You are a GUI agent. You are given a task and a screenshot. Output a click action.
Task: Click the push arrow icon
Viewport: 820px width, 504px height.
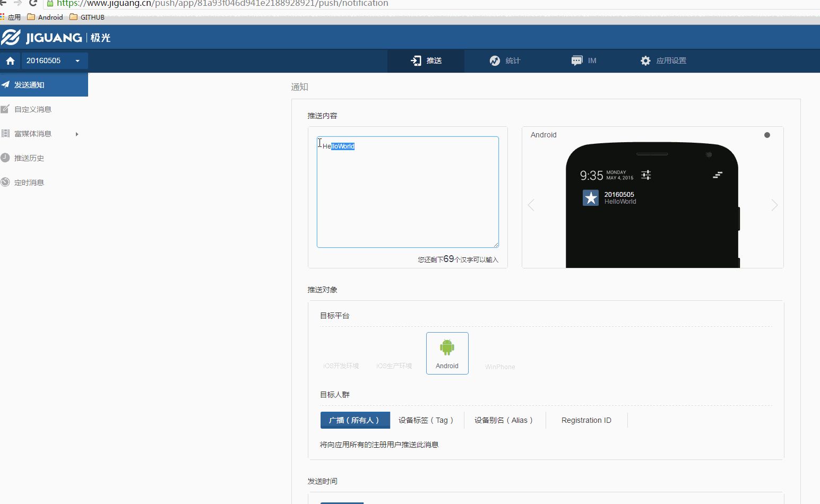coord(416,61)
